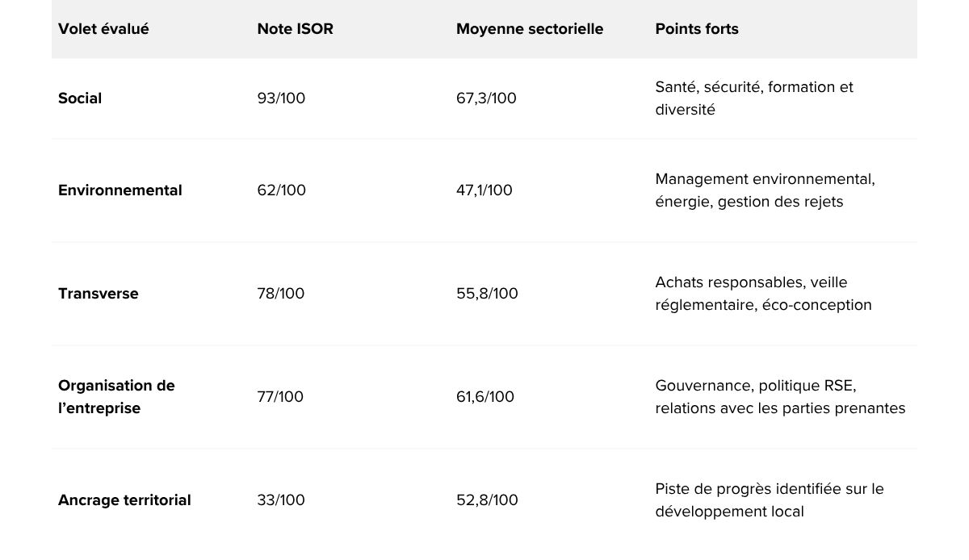Select the "Gouvernance, politique RSE" strengths cell
Screen dimensions: 969x560
tap(780, 397)
